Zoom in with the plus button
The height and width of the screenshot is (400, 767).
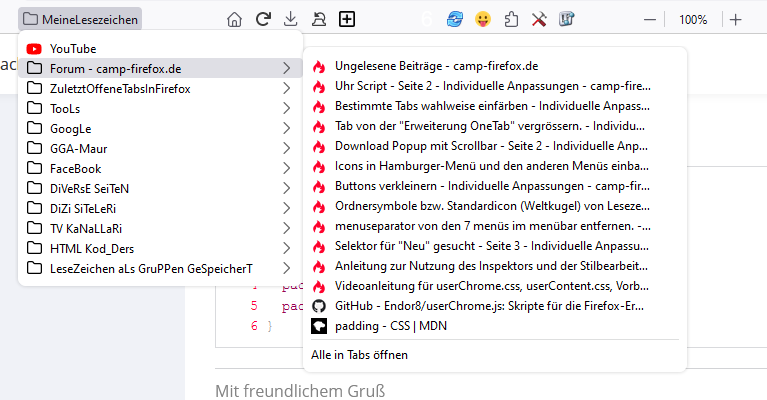[736, 19]
